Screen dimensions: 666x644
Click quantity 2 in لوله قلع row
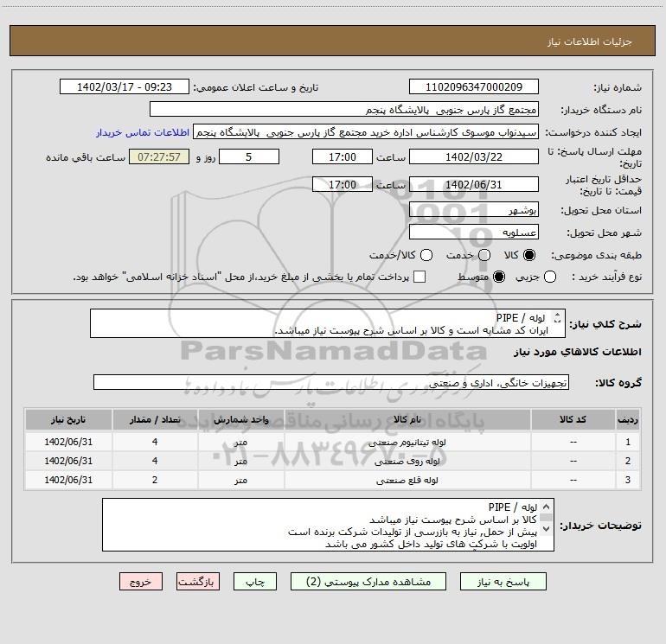tap(155, 480)
